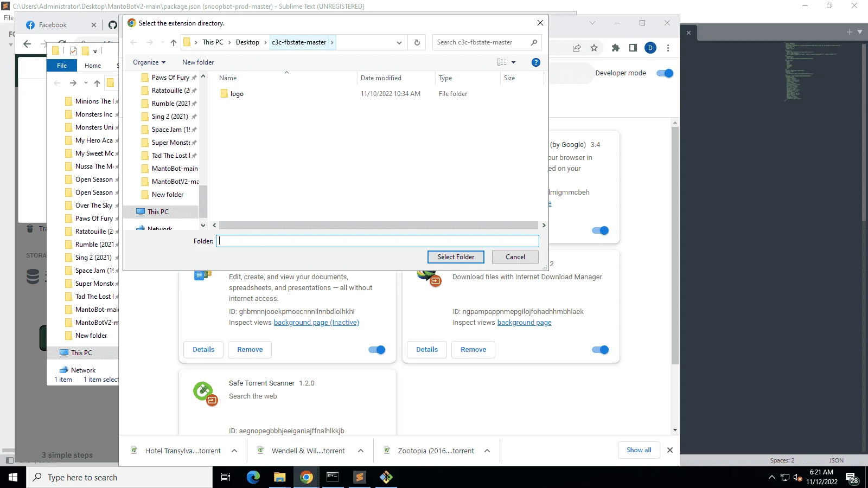The width and height of the screenshot is (868, 488).
Task: Open the Organize dropdown in the dialog
Action: pyautogui.click(x=149, y=62)
